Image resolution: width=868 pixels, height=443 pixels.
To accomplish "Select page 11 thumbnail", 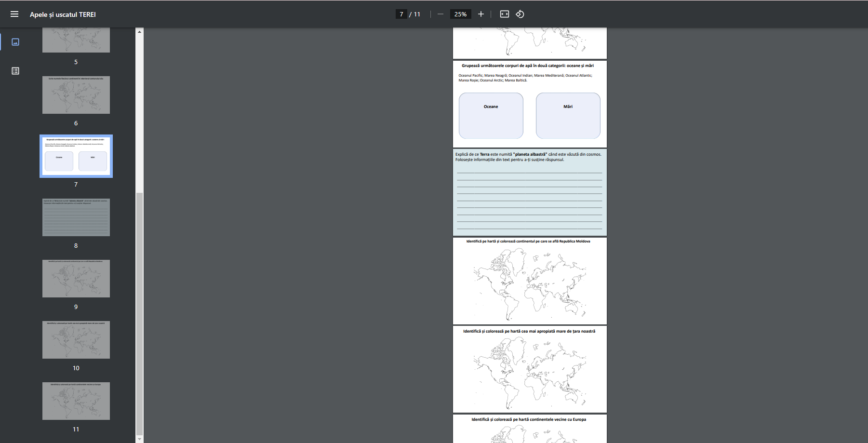I will [x=76, y=401].
